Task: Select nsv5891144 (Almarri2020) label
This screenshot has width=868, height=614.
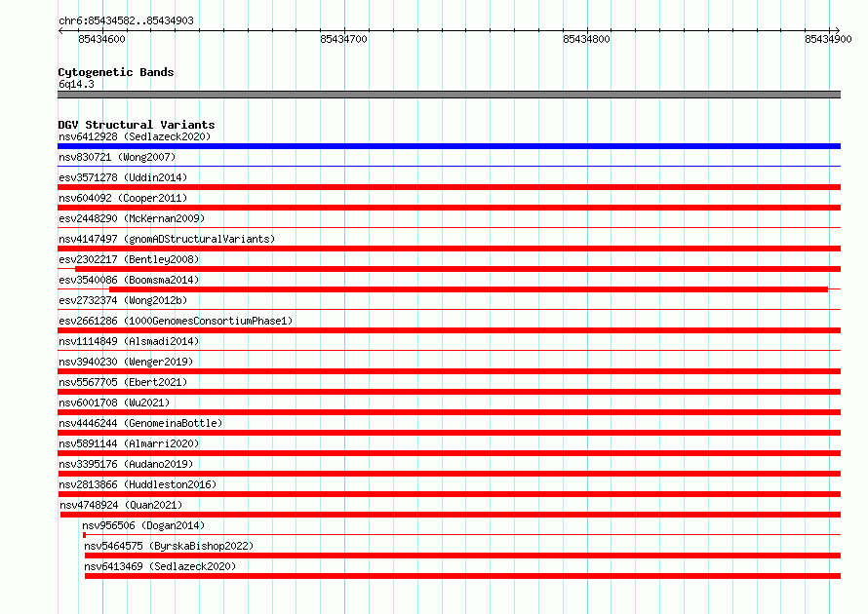Action: click(129, 443)
